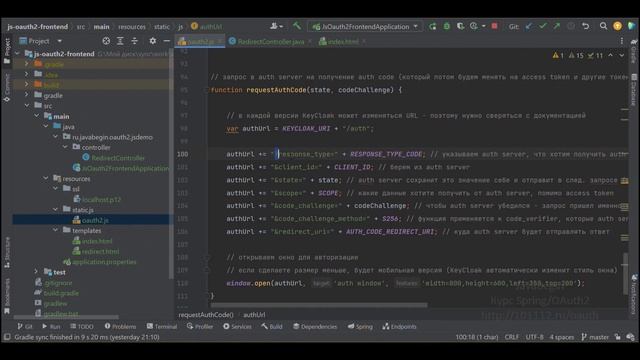Click the yellow IDE updates icon
Image resolution: width=640 pixels, height=360 pixels.
(x=618, y=27)
